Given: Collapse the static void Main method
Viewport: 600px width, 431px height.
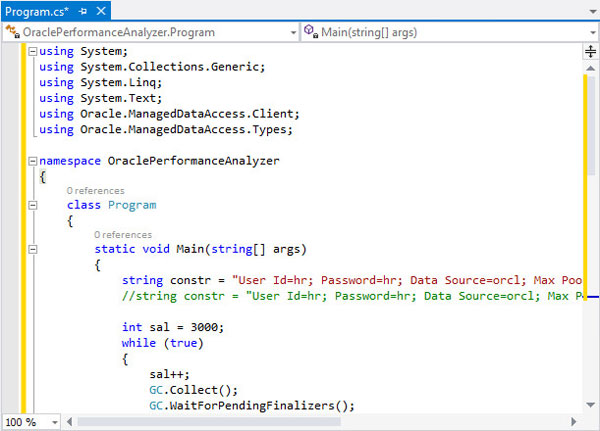Looking at the screenshot, I should click(33, 249).
